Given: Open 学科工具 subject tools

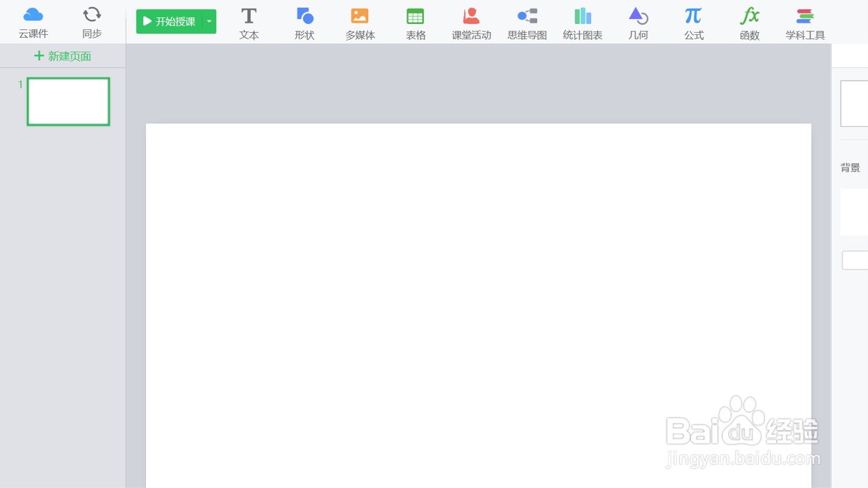Looking at the screenshot, I should point(805,23).
